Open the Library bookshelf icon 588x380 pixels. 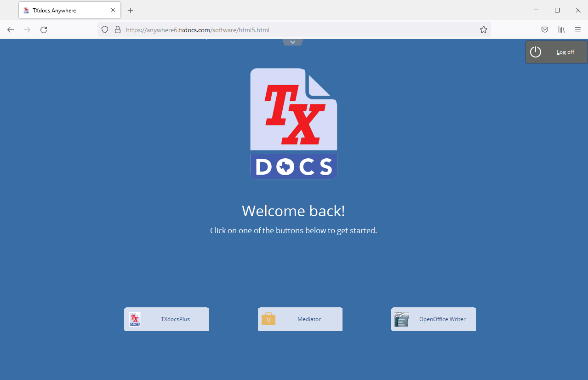561,30
